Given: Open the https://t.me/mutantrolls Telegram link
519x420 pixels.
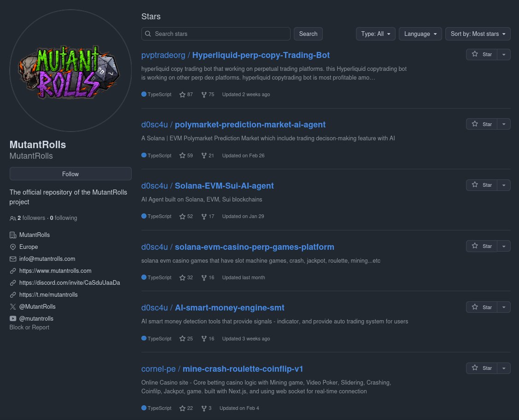Looking at the screenshot, I should [x=48, y=295].
